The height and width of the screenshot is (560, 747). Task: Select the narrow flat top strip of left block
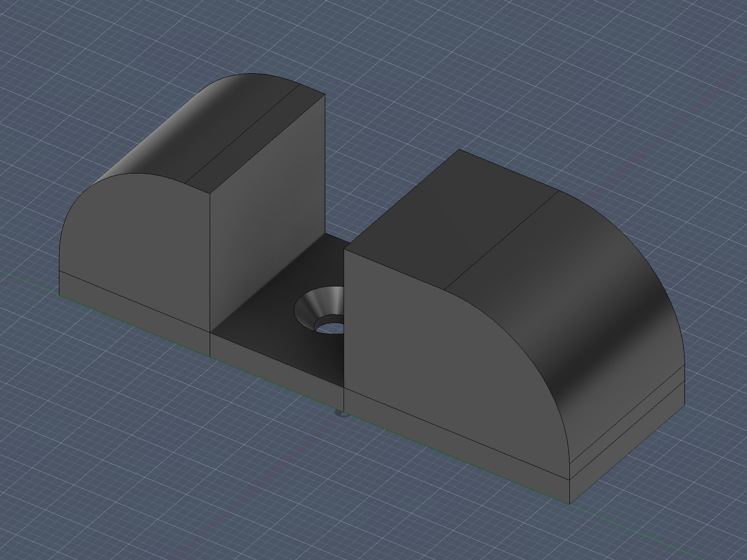254,138
